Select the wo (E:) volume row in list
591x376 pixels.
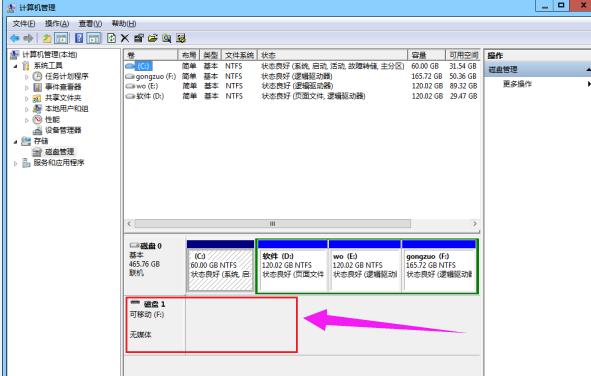(302, 86)
